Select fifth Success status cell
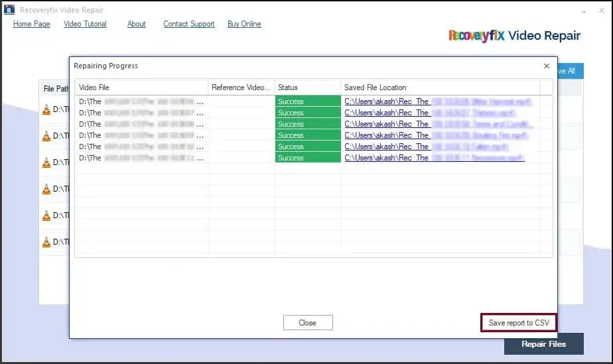This screenshot has height=364, width=613. pos(308,147)
